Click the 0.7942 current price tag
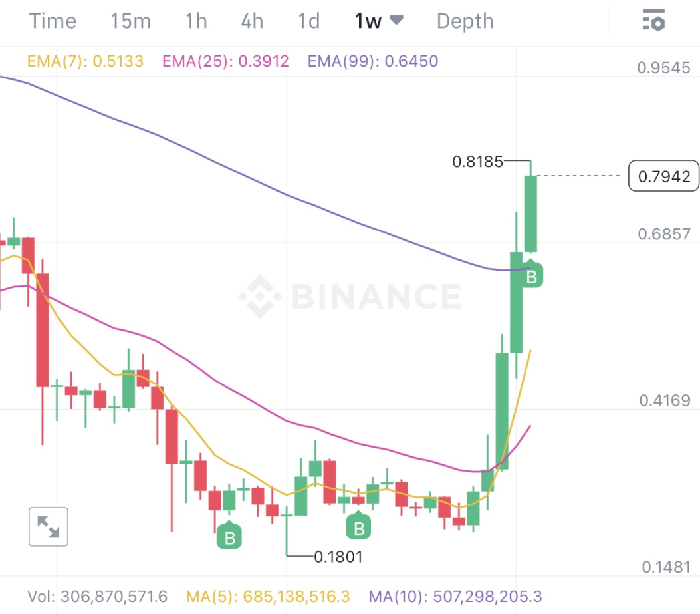The height and width of the screenshot is (614, 700). [x=663, y=176]
